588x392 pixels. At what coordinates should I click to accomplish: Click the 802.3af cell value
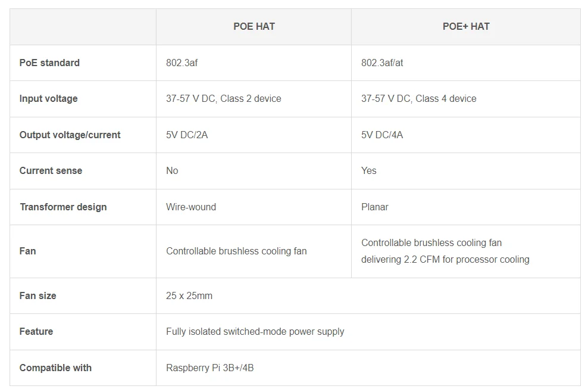(182, 63)
